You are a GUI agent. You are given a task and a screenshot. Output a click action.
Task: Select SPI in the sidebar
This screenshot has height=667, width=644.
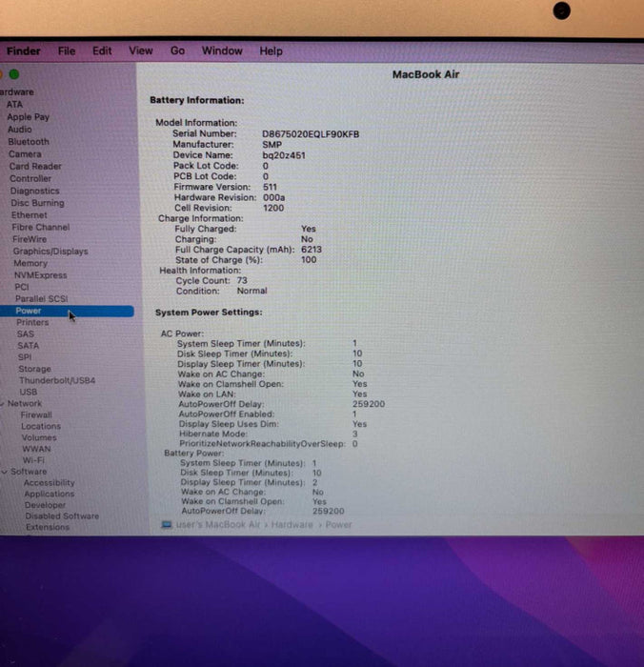pyautogui.click(x=24, y=357)
